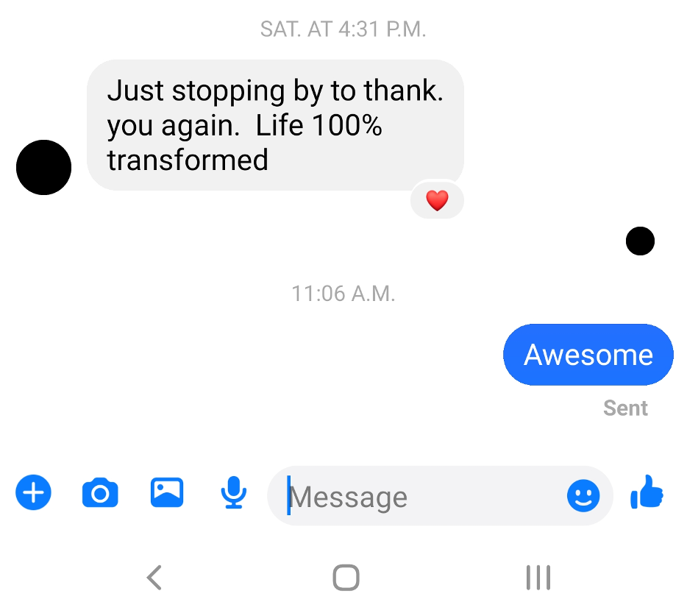This screenshot has height=616, width=687.
Task: Select the blue "Awesome" message bubble
Action: [x=588, y=355]
